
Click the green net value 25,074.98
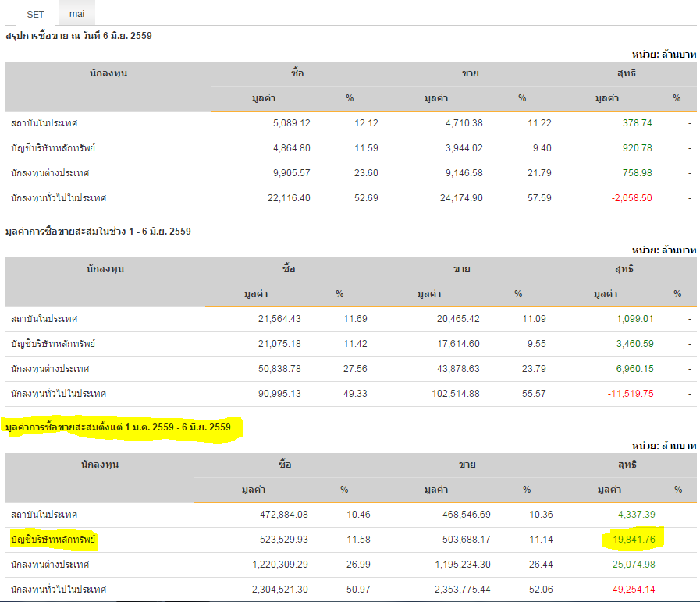[x=631, y=564]
